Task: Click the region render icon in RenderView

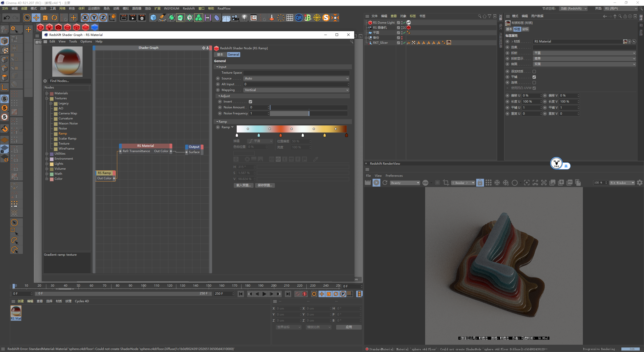Action: pyautogui.click(x=446, y=183)
